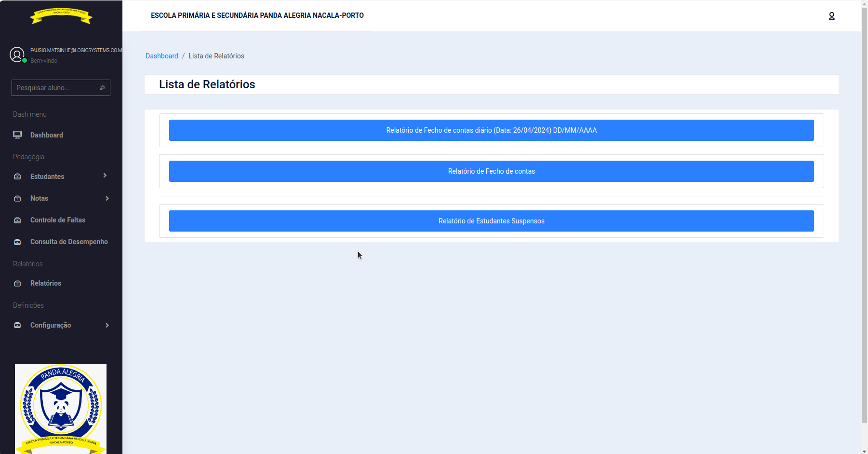
Task: Open Relatório de Estudantes Suspensos
Action: click(x=491, y=221)
